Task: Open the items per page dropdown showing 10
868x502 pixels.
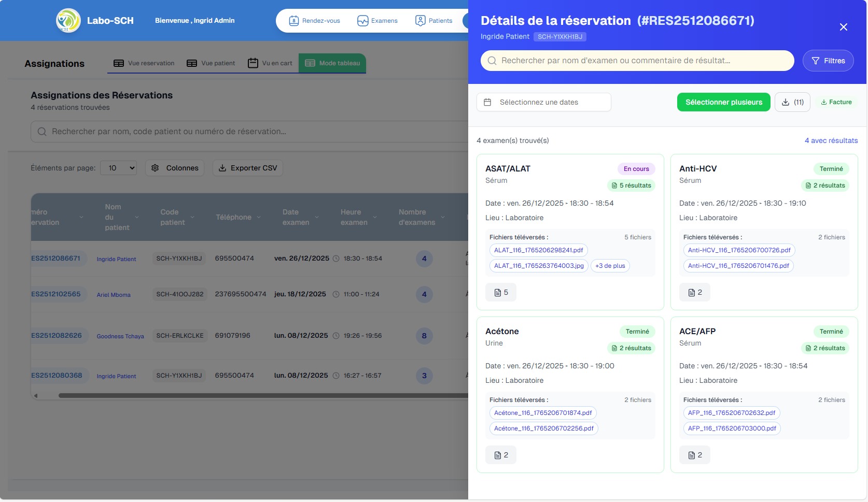Action: click(x=118, y=168)
